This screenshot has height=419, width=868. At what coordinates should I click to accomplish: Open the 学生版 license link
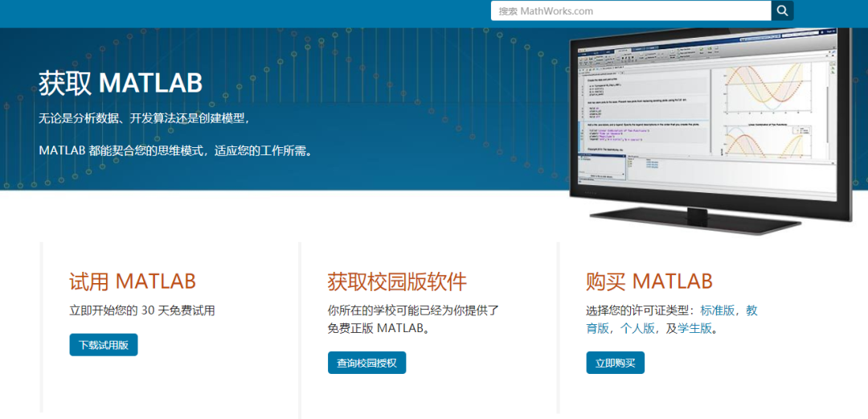(x=694, y=328)
